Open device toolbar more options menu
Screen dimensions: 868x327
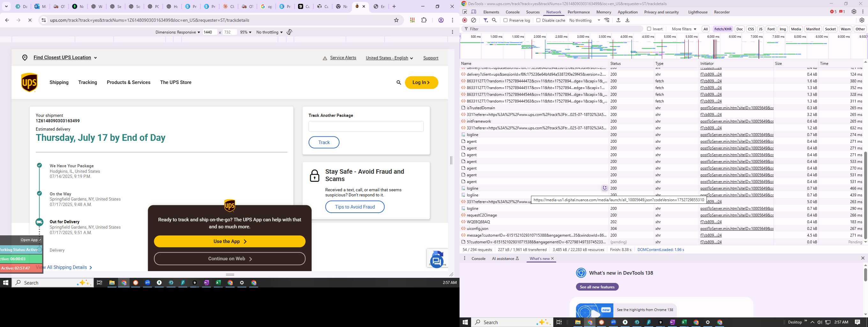tap(452, 32)
